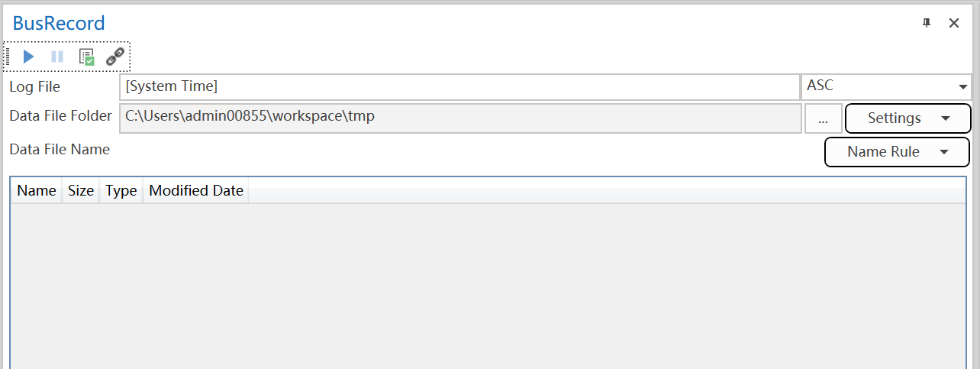Click the BusRecord panel title
This screenshot has height=369, width=980.
(59, 24)
